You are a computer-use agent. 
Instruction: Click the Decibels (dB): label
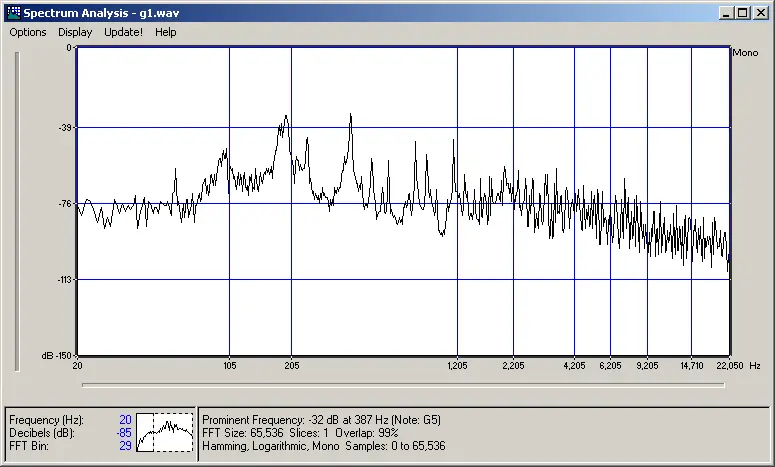coord(42,433)
